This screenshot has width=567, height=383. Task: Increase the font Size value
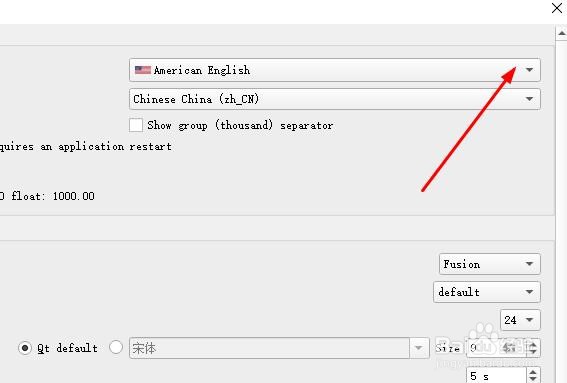533,343
